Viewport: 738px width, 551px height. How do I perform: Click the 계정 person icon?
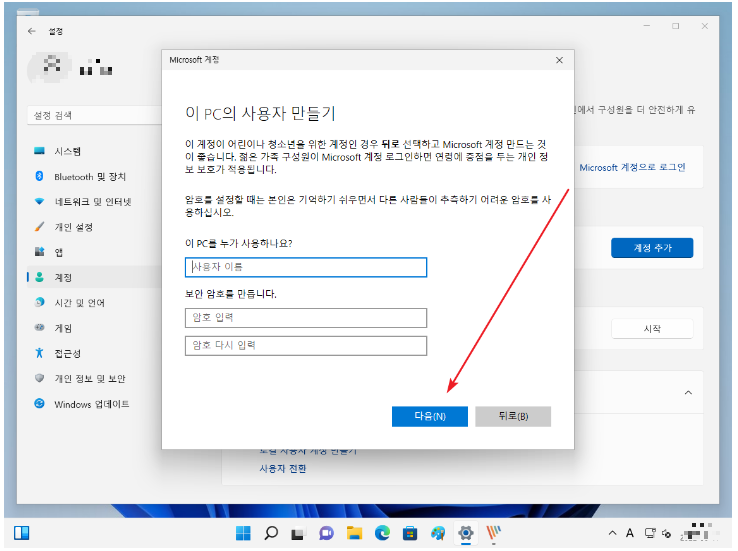pyautogui.click(x=40, y=277)
